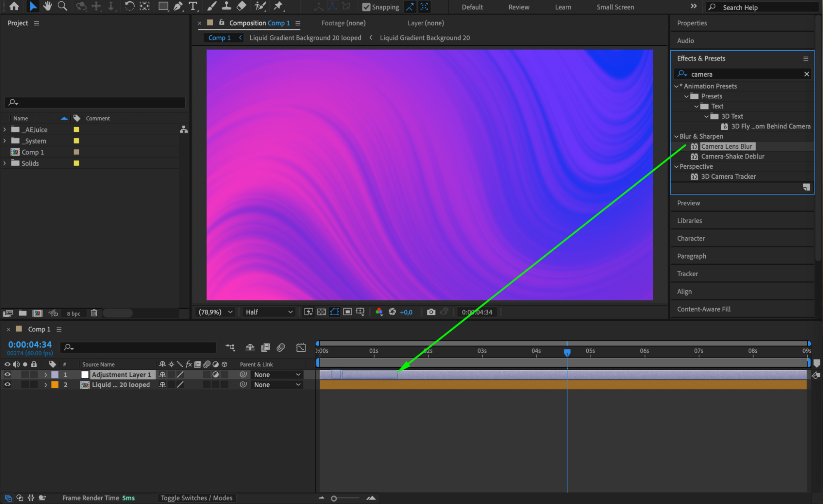Viewport: 823px width, 504px height.
Task: Open the viewer magnification dropdown
Action: tap(216, 312)
